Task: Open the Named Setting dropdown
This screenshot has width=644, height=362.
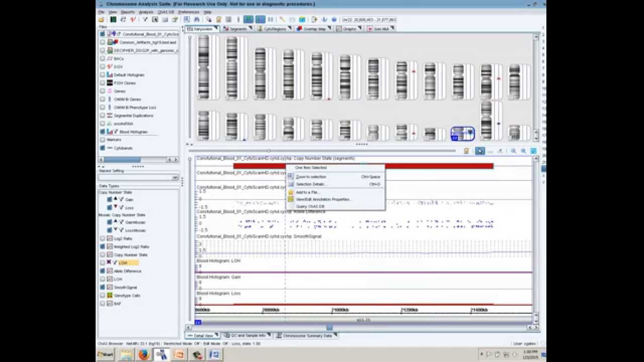Action: [x=175, y=177]
